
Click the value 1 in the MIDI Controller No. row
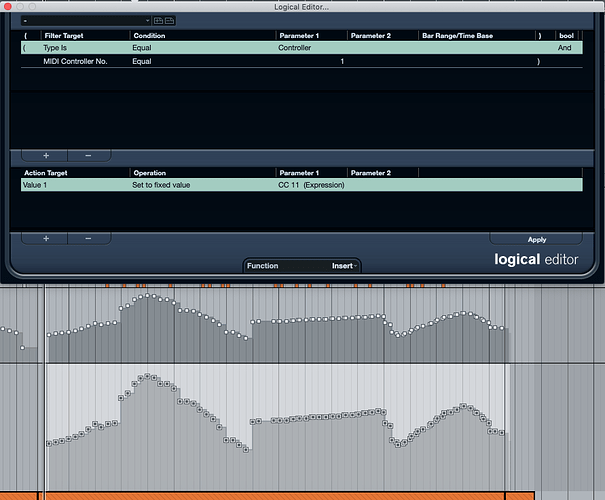[x=342, y=61]
